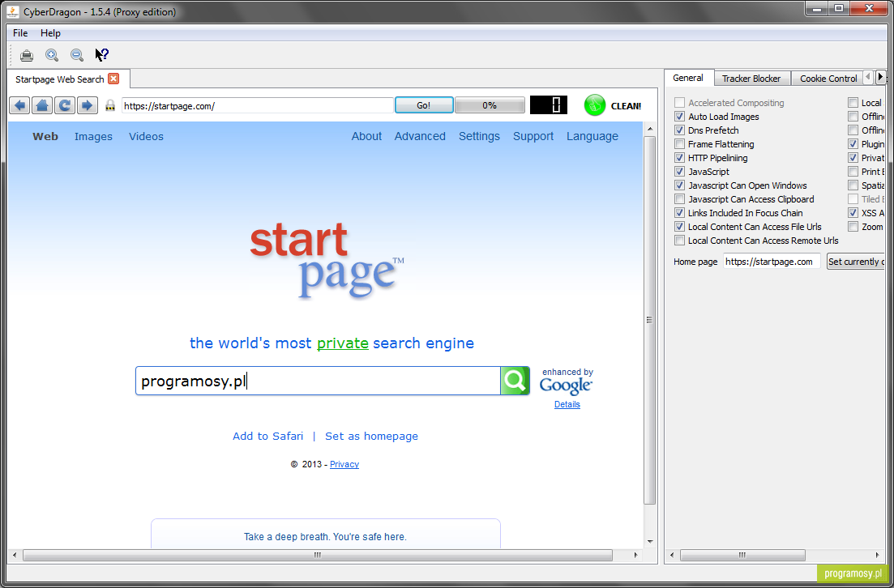894x588 pixels.
Task: Disable the JavaScript checkbox
Action: pyautogui.click(x=679, y=172)
